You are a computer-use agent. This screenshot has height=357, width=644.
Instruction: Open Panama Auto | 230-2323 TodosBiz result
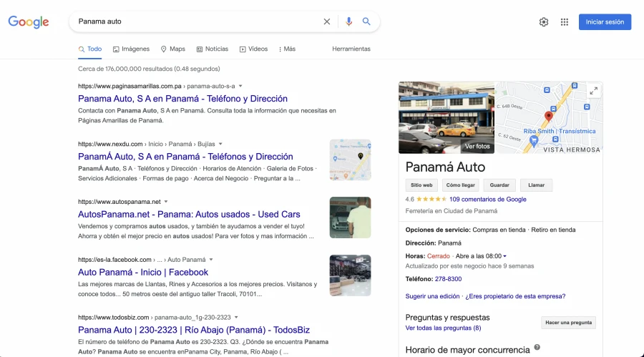pyautogui.click(x=194, y=330)
